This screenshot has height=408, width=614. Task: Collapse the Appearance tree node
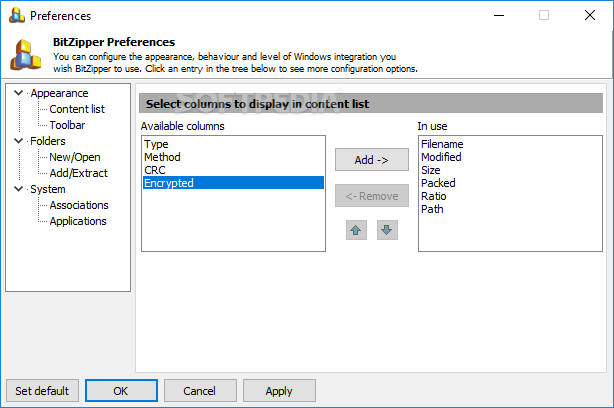(x=18, y=93)
